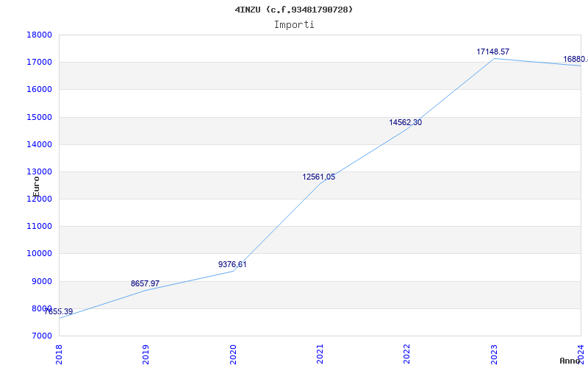The width and height of the screenshot is (588, 368).
Task: Click the 11000 y-axis label
Action: coord(39,227)
